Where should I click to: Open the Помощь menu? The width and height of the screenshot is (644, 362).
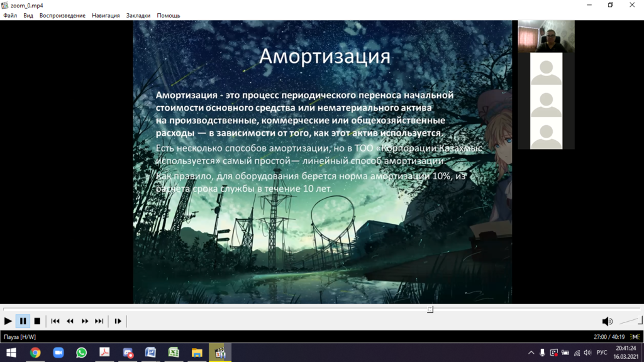(169, 16)
